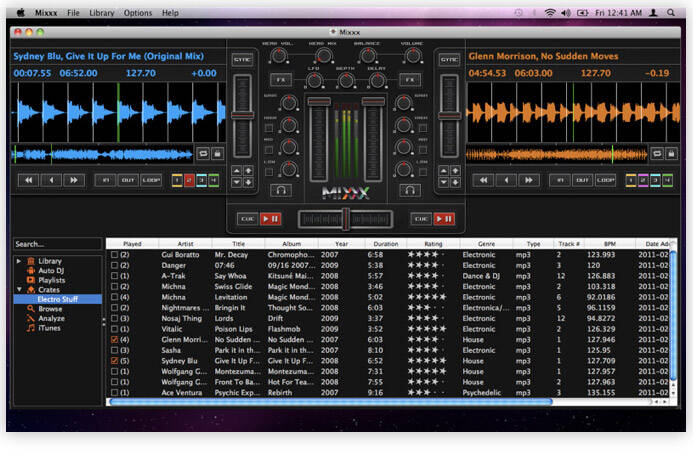
Task: Click left deck hotcue 4
Action: [x=214, y=180]
